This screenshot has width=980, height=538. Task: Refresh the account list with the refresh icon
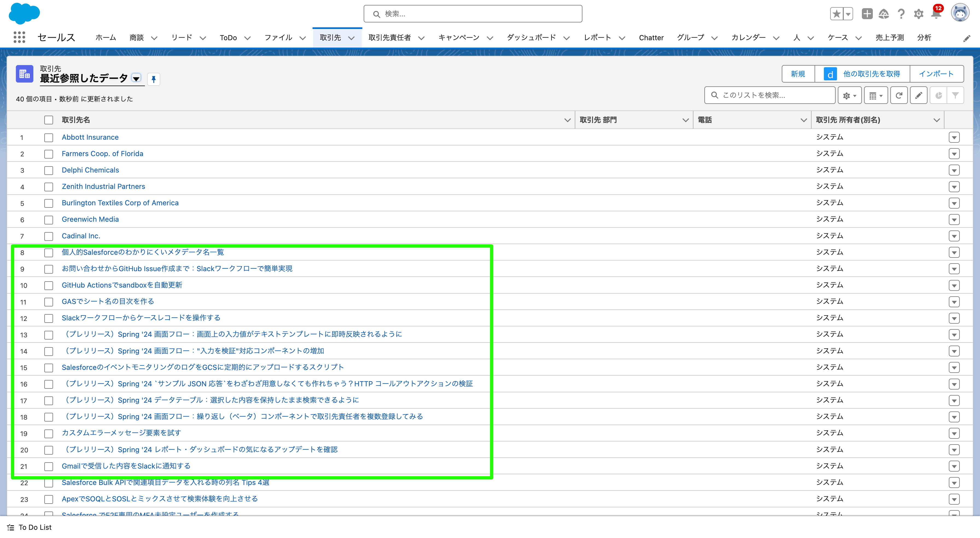pyautogui.click(x=899, y=95)
